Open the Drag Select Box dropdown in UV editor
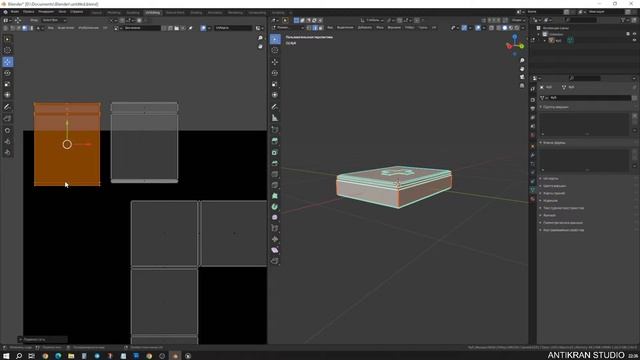The image size is (640, 360). (54, 20)
